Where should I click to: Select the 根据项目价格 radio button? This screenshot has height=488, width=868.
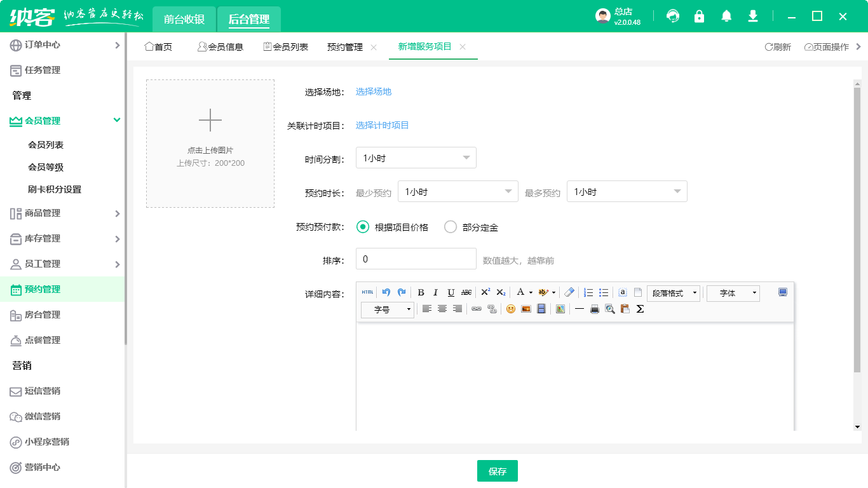pyautogui.click(x=362, y=227)
